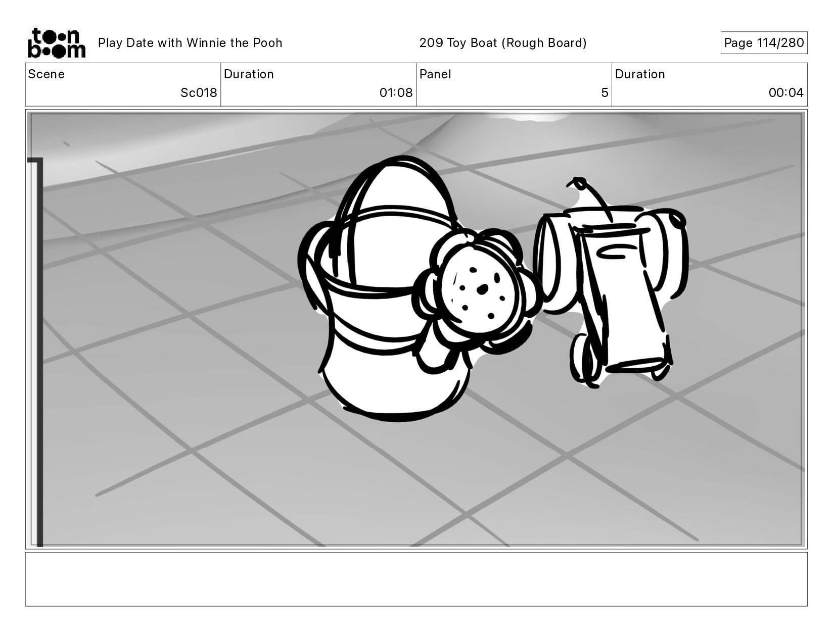Image resolution: width=834 pixels, height=644 pixels.
Task: Click the panel duration value 00:04
Action: 785,93
